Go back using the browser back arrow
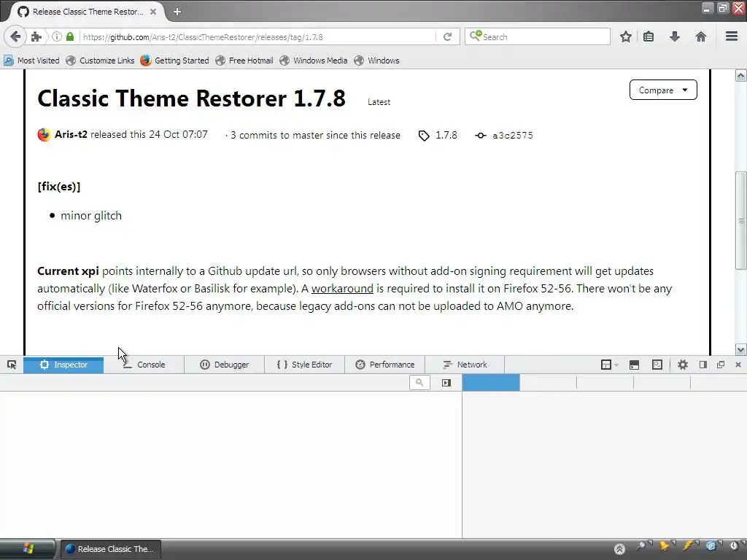Viewport: 747px width, 560px height. tap(15, 36)
